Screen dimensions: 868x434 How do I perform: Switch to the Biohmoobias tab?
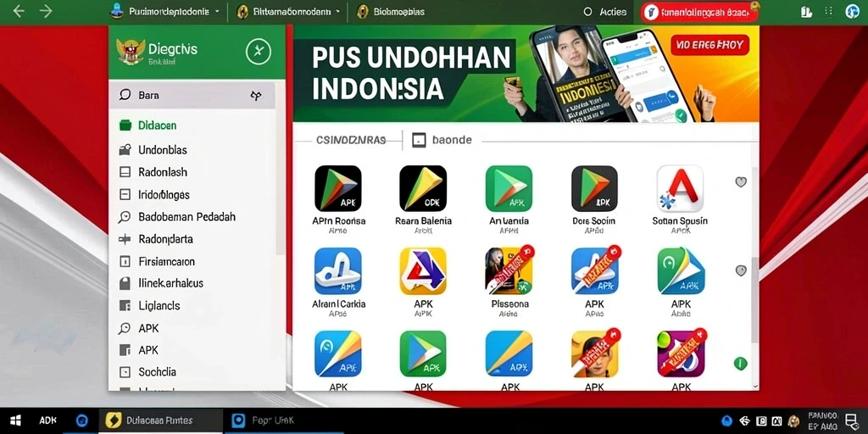coord(392,12)
